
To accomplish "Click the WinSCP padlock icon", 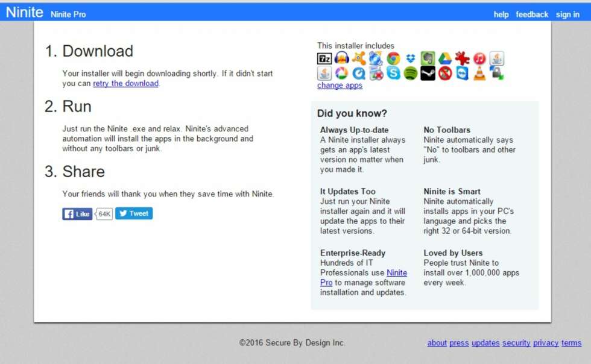I will click(497, 73).
